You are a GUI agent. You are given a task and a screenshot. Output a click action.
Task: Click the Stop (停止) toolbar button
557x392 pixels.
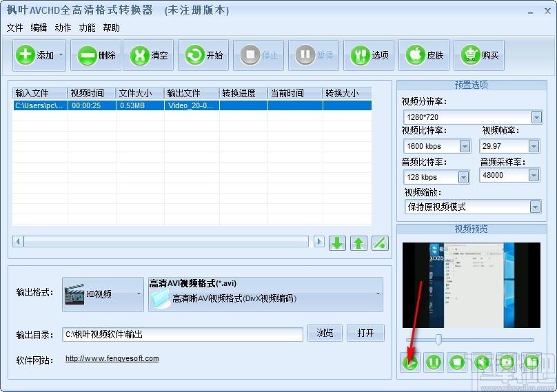[259, 55]
